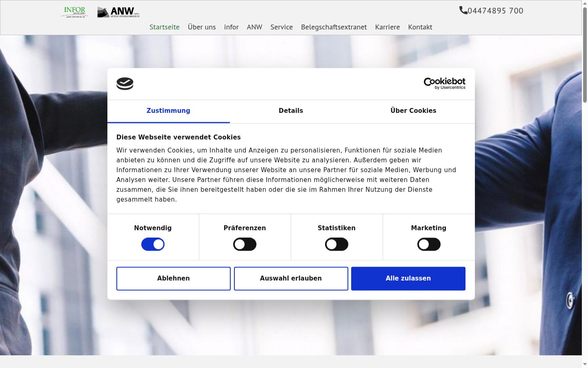588x368 pixels.
Task: Click the scrollbar up arrow
Action: click(x=585, y=3)
